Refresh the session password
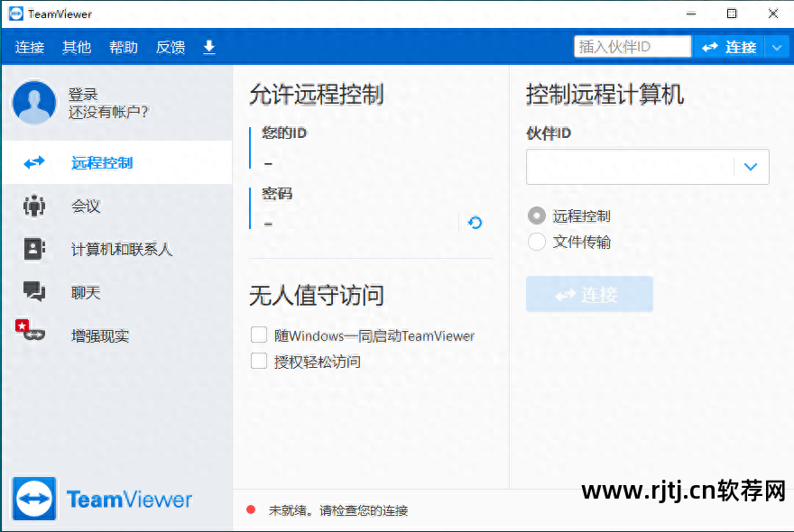This screenshot has height=532, width=794. click(474, 223)
